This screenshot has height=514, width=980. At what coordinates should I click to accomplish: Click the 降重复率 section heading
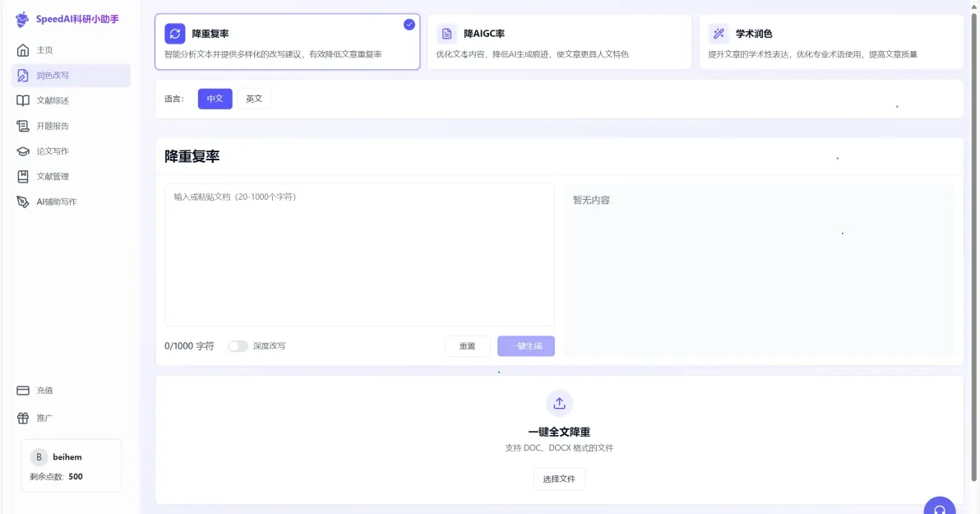pos(192,156)
